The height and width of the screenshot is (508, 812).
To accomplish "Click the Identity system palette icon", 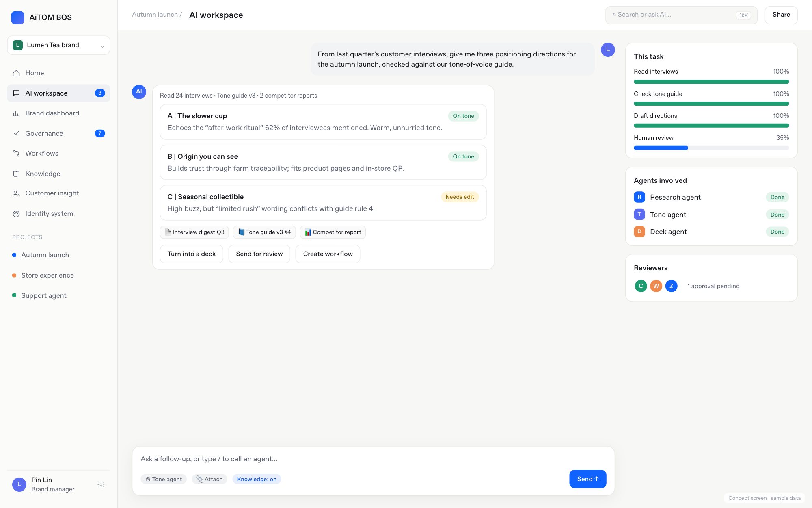I will [16, 214].
